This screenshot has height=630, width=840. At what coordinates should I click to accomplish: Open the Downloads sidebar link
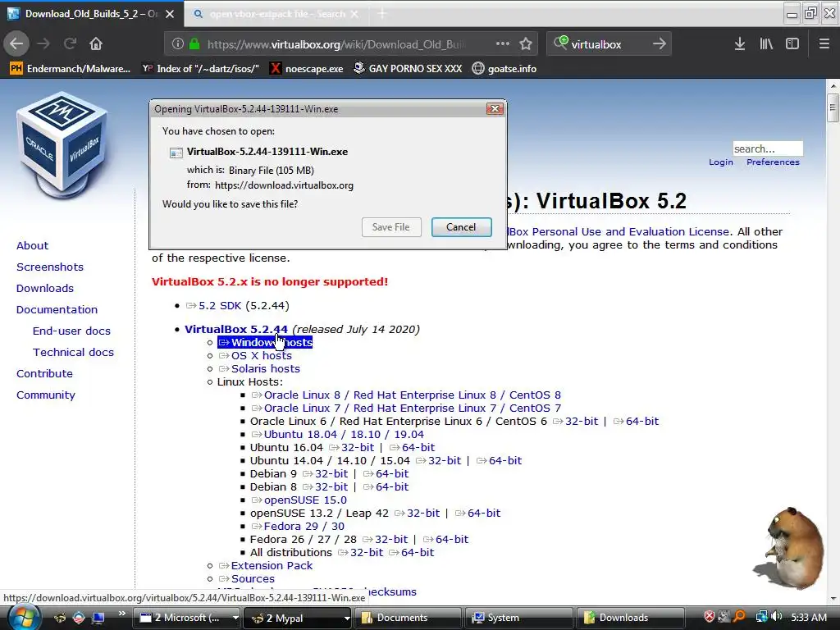[x=45, y=288]
